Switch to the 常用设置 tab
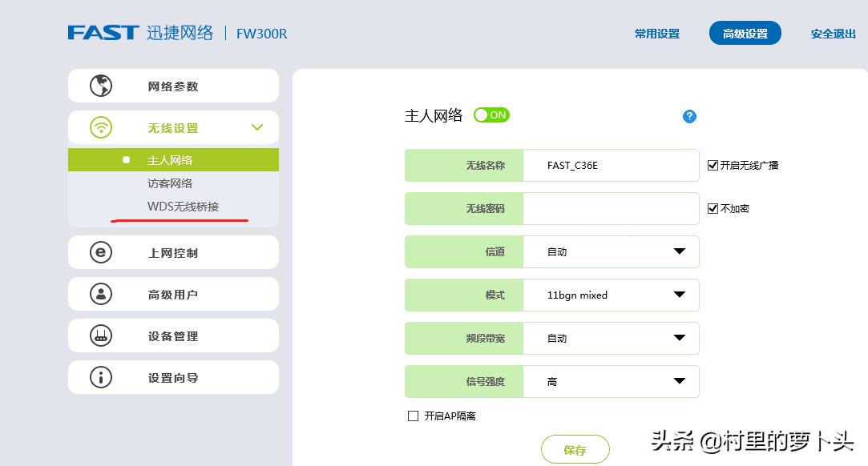The image size is (868, 466). [656, 34]
